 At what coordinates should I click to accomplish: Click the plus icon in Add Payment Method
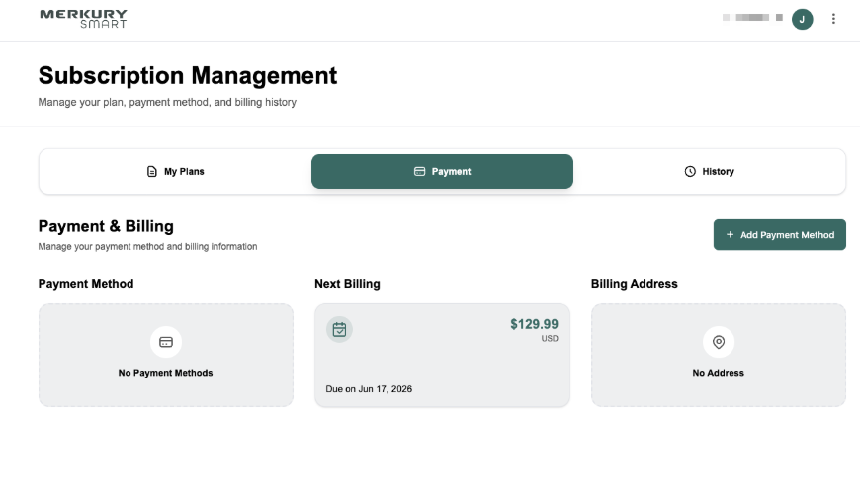tap(730, 235)
